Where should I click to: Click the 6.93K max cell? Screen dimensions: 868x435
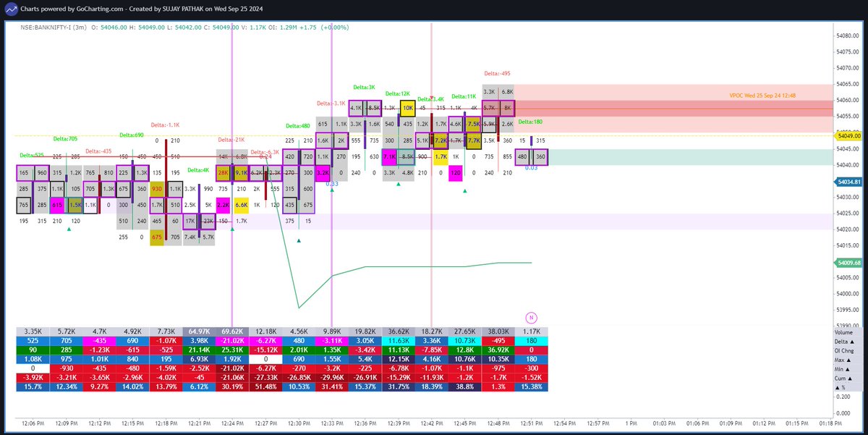tap(197, 360)
